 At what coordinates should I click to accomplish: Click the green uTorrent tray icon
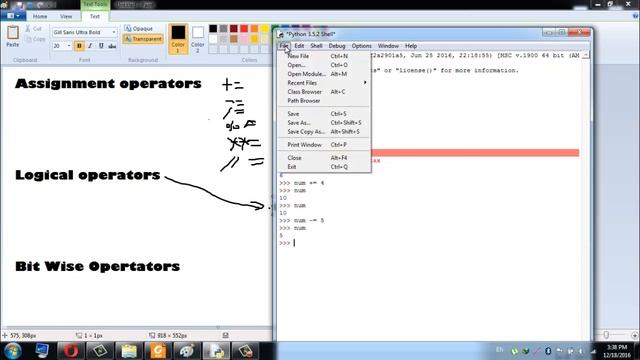[x=515, y=351]
